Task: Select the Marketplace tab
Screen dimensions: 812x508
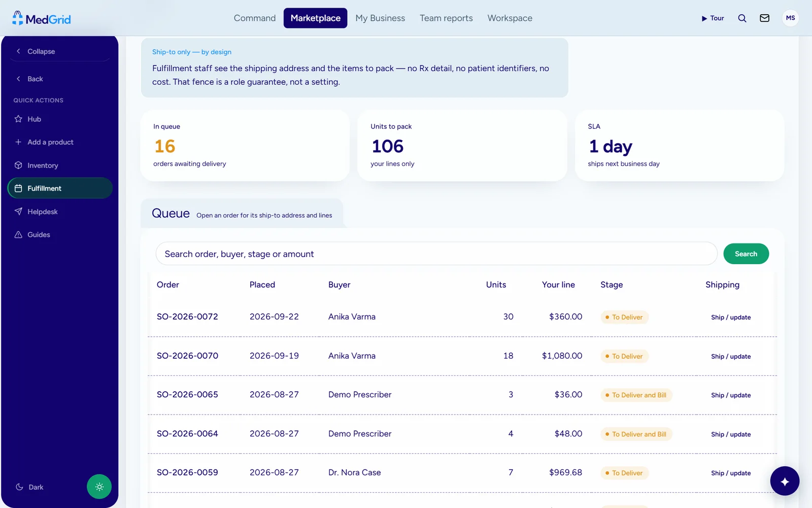Action: point(315,18)
